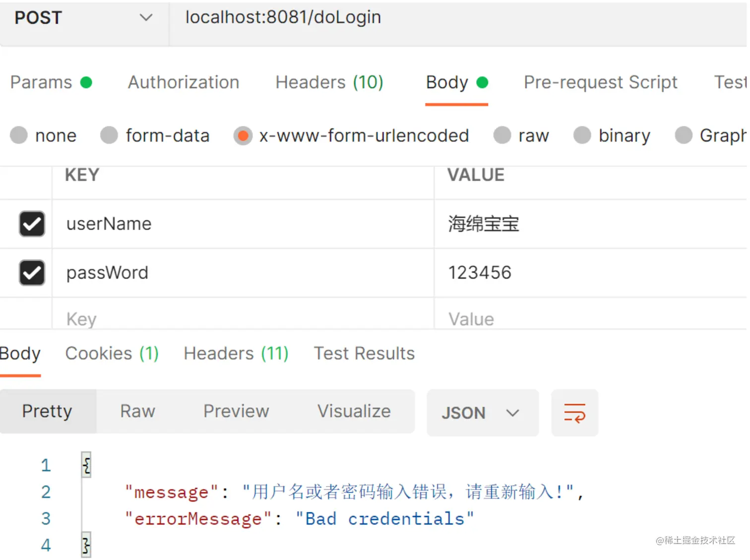Image resolution: width=750 pixels, height=560 pixels.
Task: Open the response Headers (11) tab
Action: pos(236,354)
